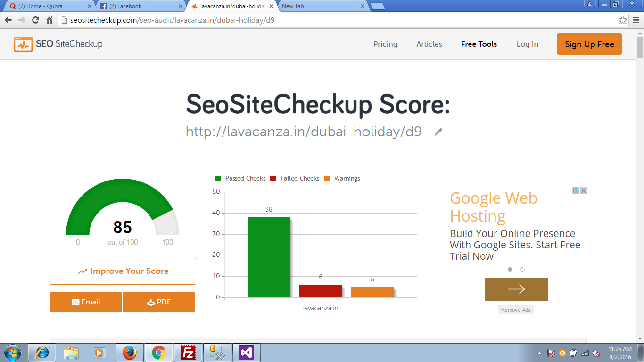Viewport: 644px width, 362px height.
Task: Click the ad's arrow button
Action: 516,289
